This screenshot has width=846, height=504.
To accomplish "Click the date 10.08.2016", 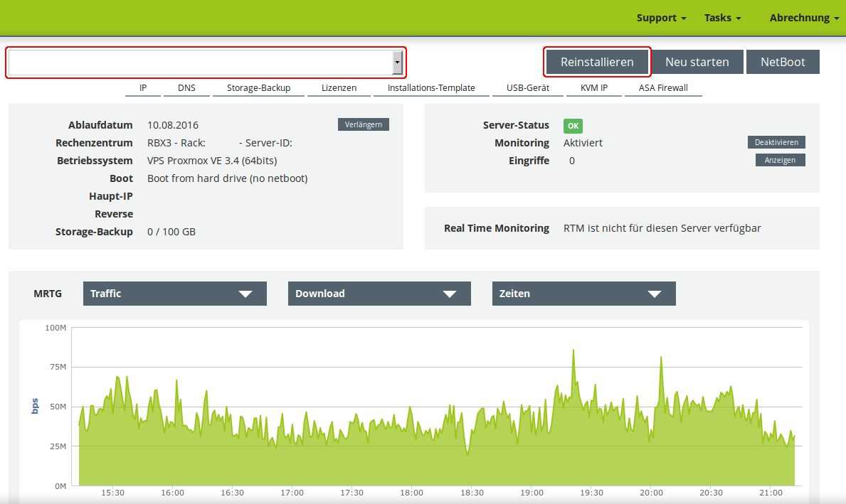I will pos(173,125).
